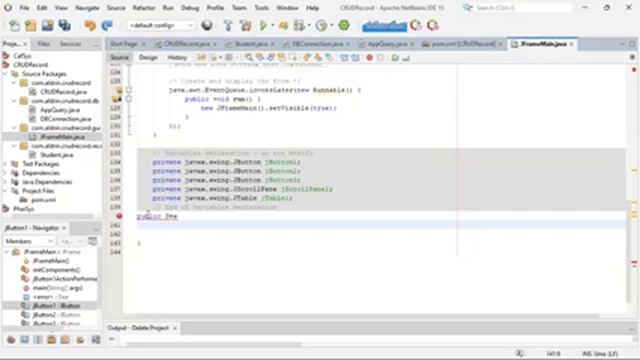Open the Window menu
This screenshot has height=360, width=640.
click(x=287, y=8)
